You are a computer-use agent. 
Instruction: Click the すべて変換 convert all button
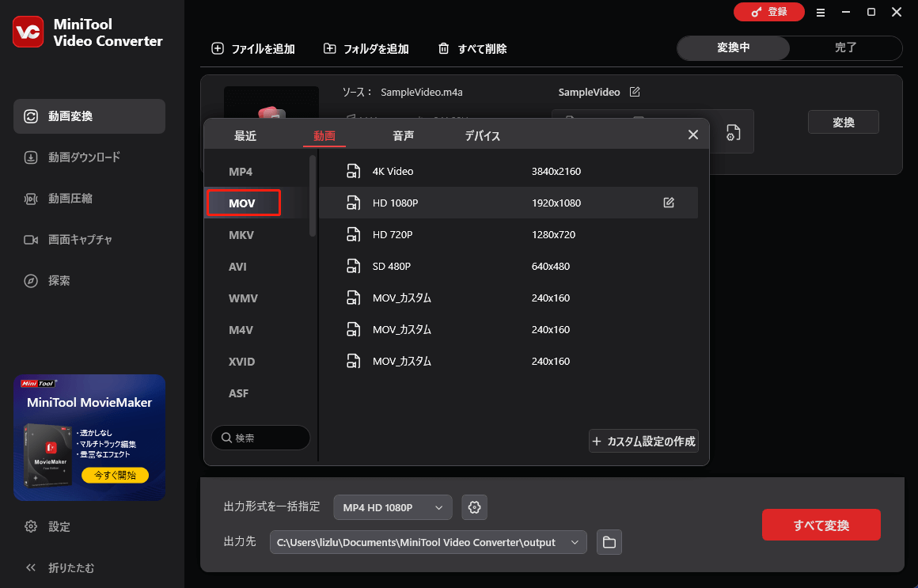(x=821, y=525)
